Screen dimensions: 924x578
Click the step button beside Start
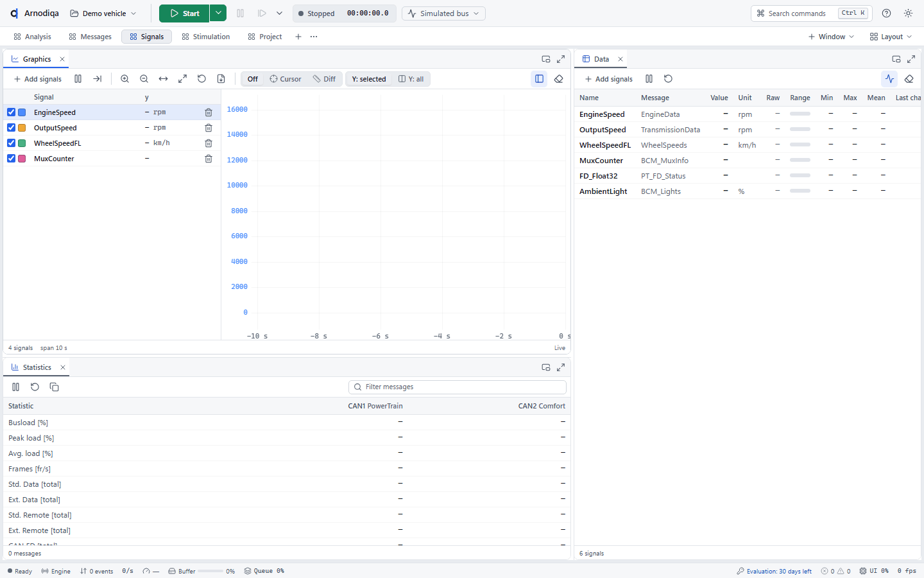262,13
